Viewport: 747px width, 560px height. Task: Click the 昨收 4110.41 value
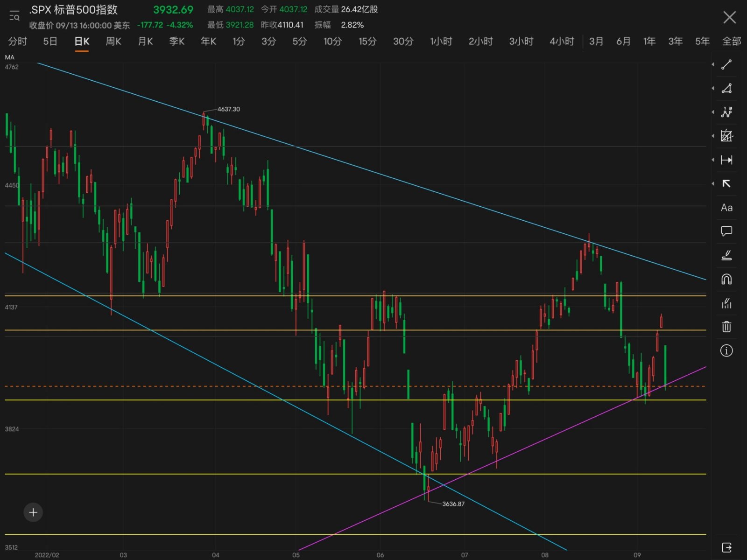282,25
